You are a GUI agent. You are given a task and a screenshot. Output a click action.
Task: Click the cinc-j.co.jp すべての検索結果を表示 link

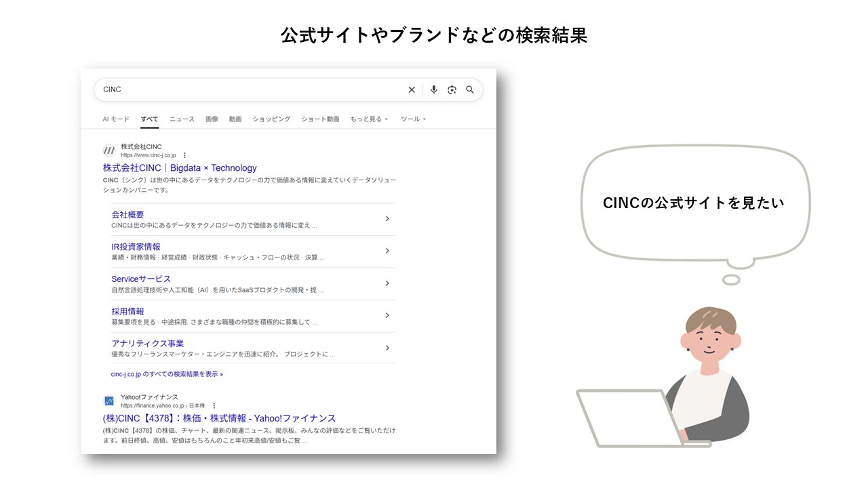(167, 373)
